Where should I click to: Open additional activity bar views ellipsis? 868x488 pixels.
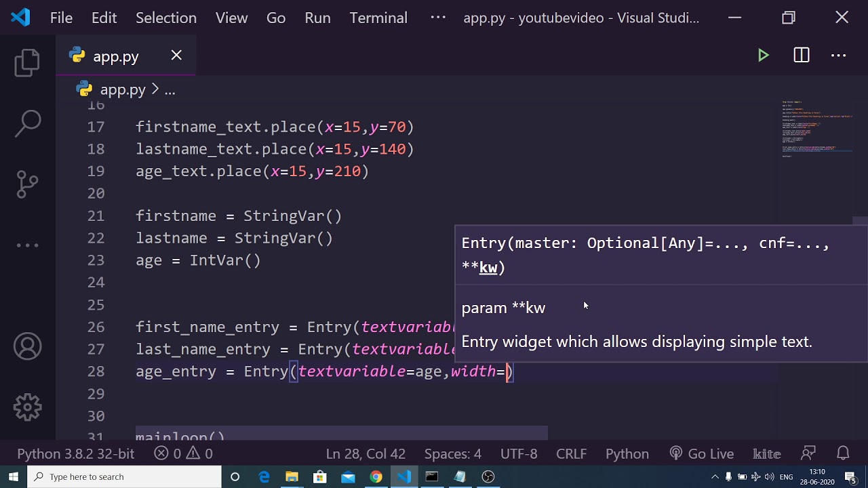(x=27, y=245)
